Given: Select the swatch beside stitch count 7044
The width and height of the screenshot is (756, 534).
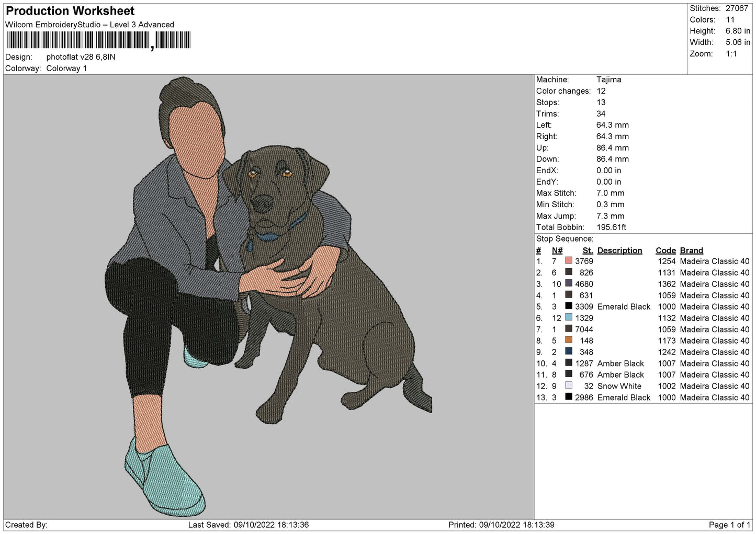Looking at the screenshot, I should pos(569,328).
